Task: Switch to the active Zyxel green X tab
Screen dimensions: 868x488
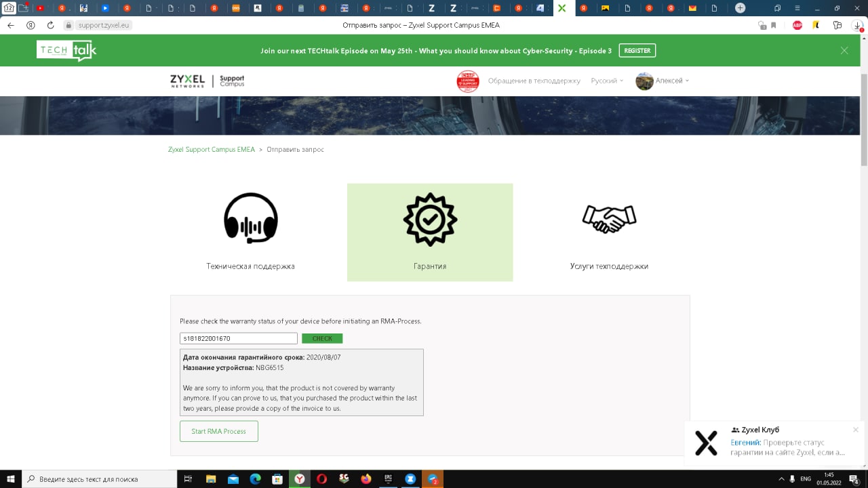Action: point(561,8)
